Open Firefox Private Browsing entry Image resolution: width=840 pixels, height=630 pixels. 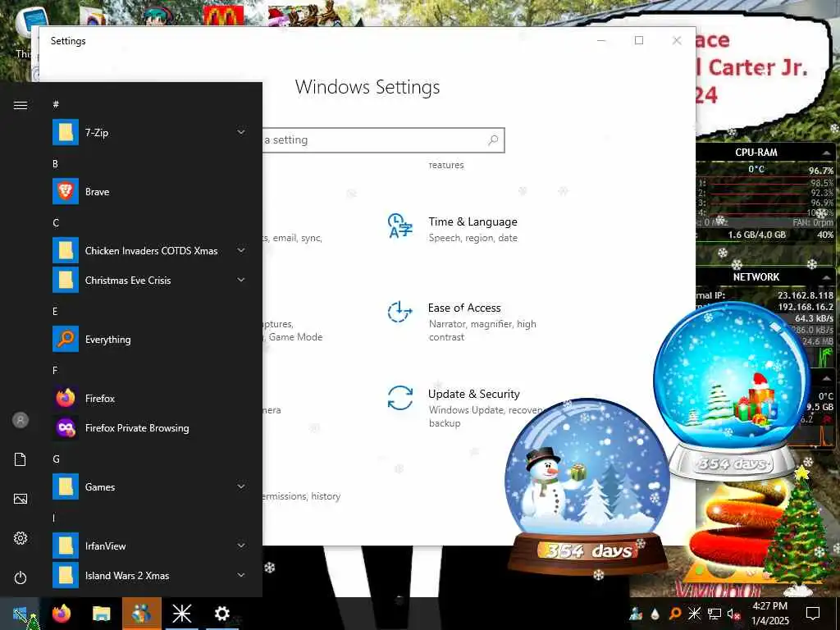pos(150,427)
